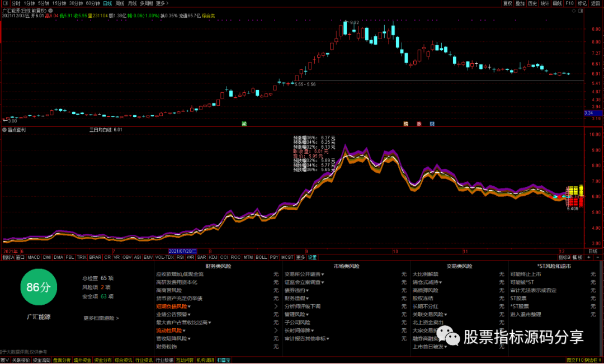Open 更多扫雷避险 link
604x364 pixels.
101,318
